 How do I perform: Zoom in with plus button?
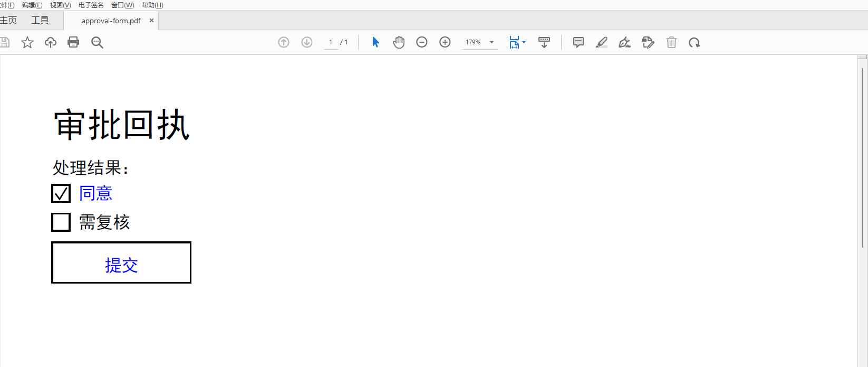pos(445,42)
